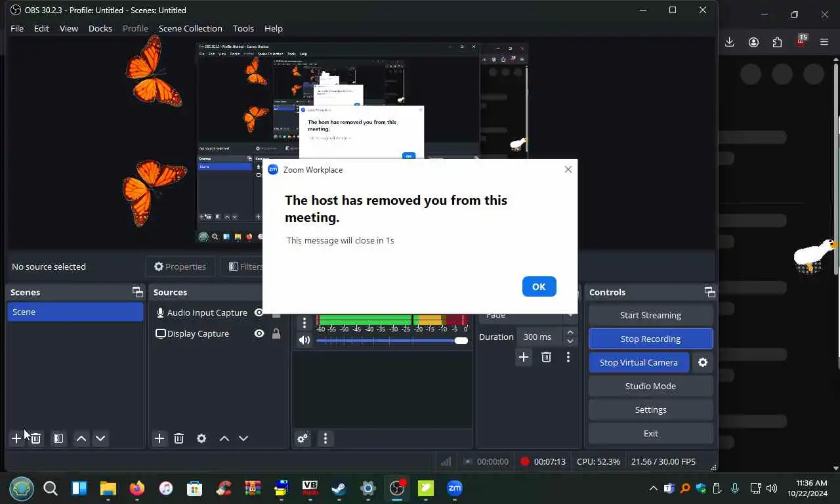Mute the audio track speaker icon
The image size is (840, 504).
click(304, 340)
